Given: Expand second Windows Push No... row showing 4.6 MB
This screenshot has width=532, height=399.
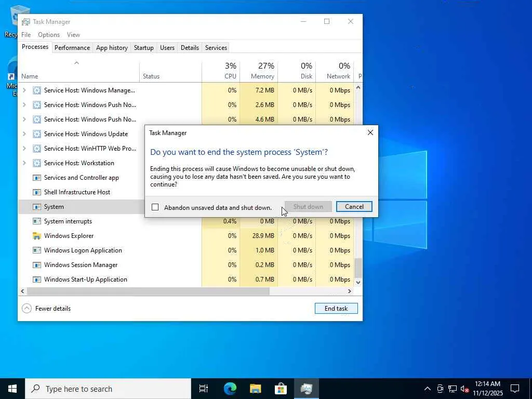Looking at the screenshot, I should click(x=24, y=119).
